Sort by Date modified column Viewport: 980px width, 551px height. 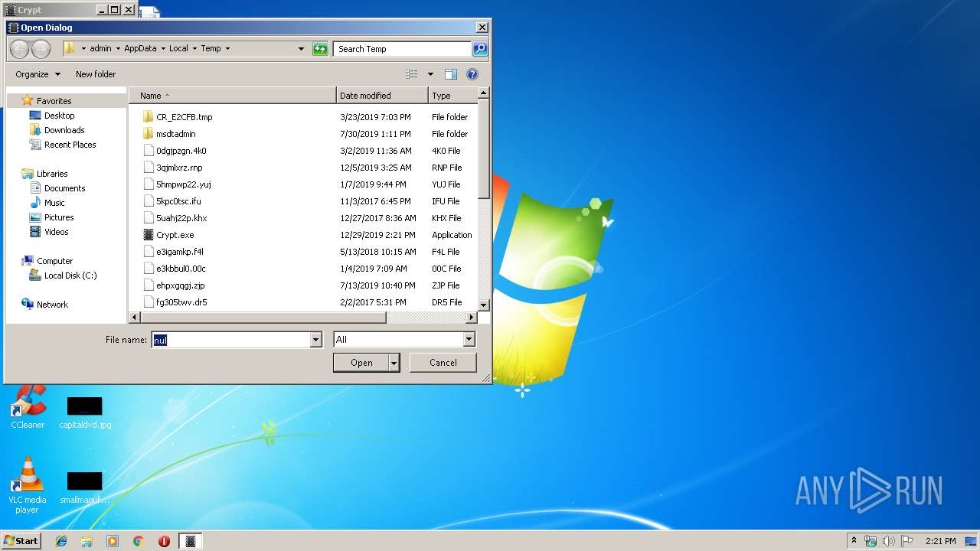point(382,96)
